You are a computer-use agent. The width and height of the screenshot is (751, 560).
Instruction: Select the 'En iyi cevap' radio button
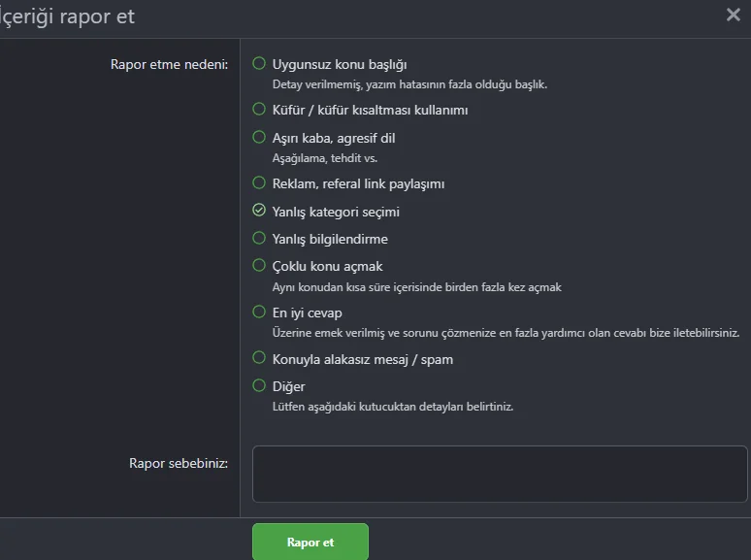coord(259,312)
